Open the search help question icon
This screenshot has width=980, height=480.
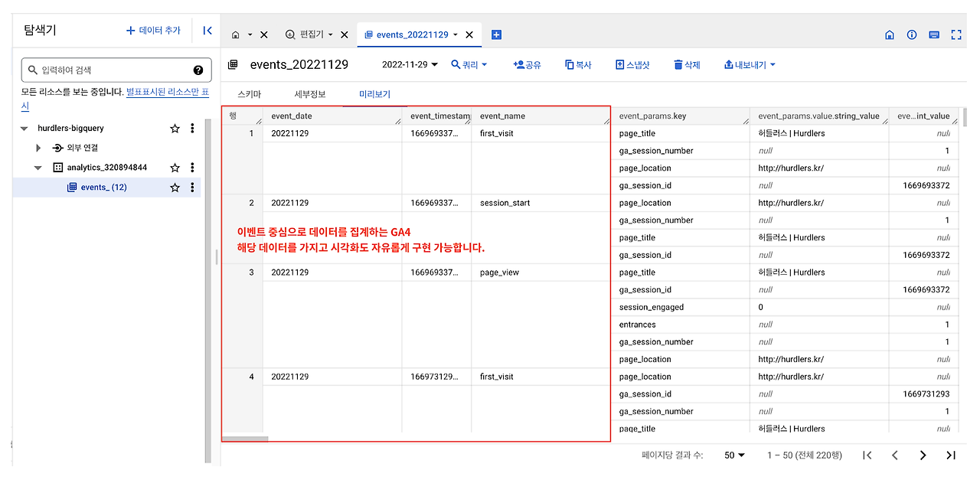pyautogui.click(x=198, y=70)
